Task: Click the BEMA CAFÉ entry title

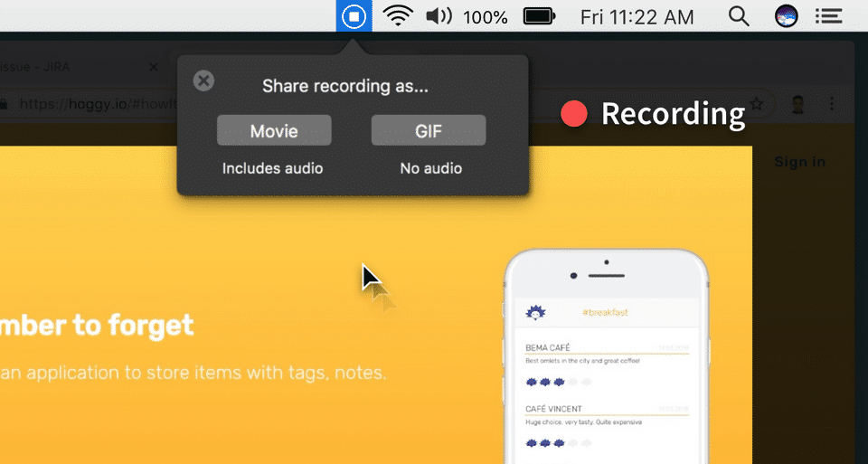Action: 548,347
